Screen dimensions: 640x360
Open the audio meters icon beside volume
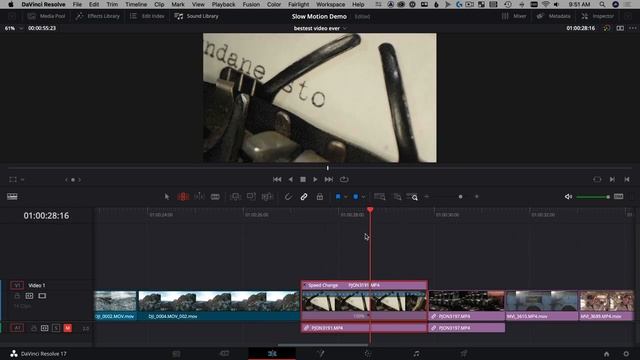tap(619, 196)
